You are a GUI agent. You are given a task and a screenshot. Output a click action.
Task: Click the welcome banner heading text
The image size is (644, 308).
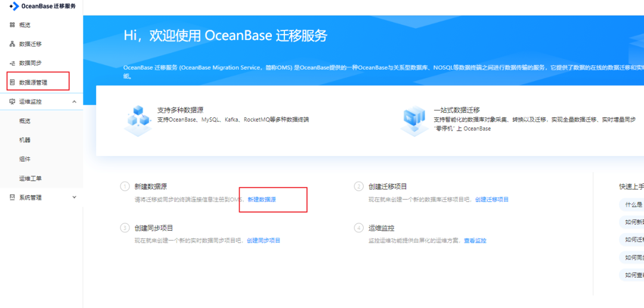click(225, 36)
